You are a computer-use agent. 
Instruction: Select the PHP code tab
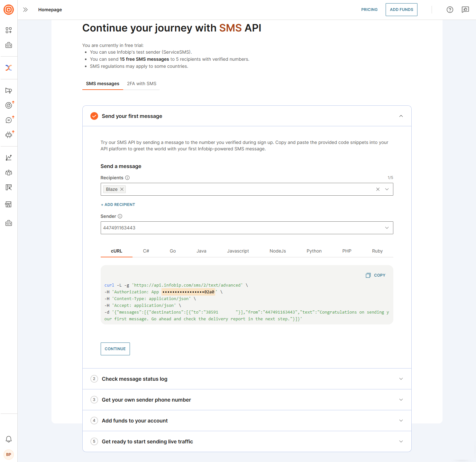(347, 251)
